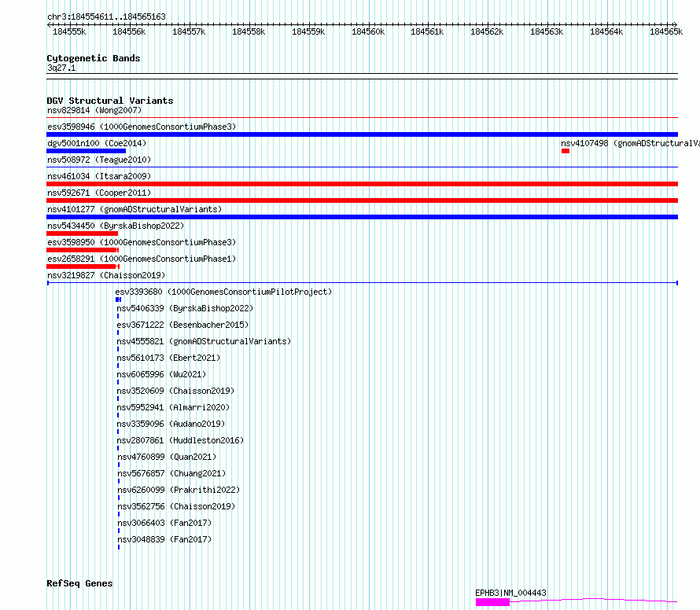700x610 pixels.
Task: Click the red bar under esv2658291
Action: click(x=83, y=266)
